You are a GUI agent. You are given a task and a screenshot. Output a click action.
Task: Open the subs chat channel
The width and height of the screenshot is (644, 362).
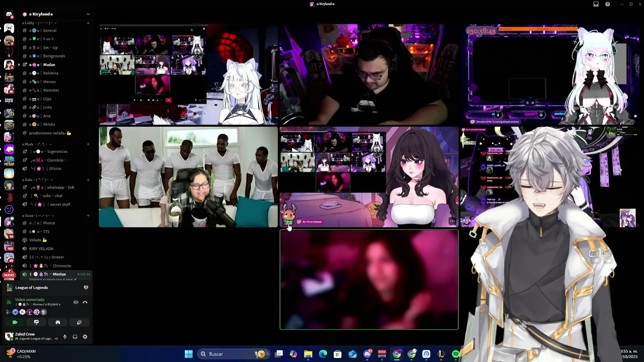click(56, 196)
